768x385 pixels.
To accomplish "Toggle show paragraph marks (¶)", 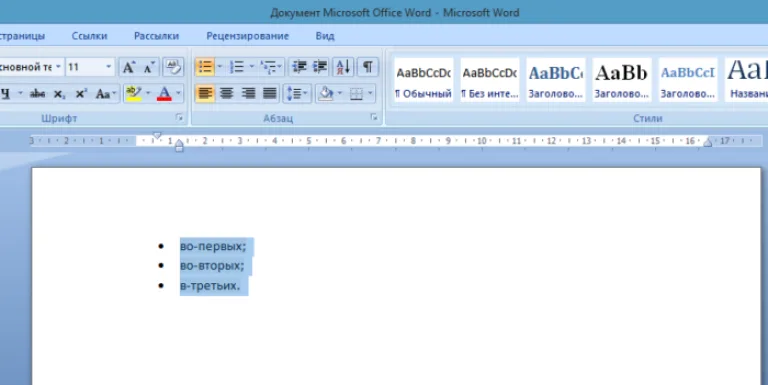I will [368, 67].
